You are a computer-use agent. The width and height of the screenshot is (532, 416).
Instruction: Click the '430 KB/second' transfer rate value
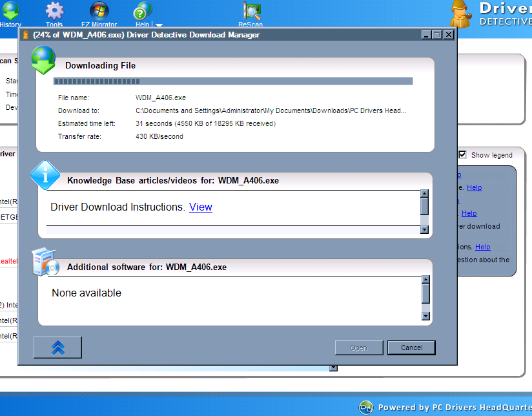tap(159, 136)
